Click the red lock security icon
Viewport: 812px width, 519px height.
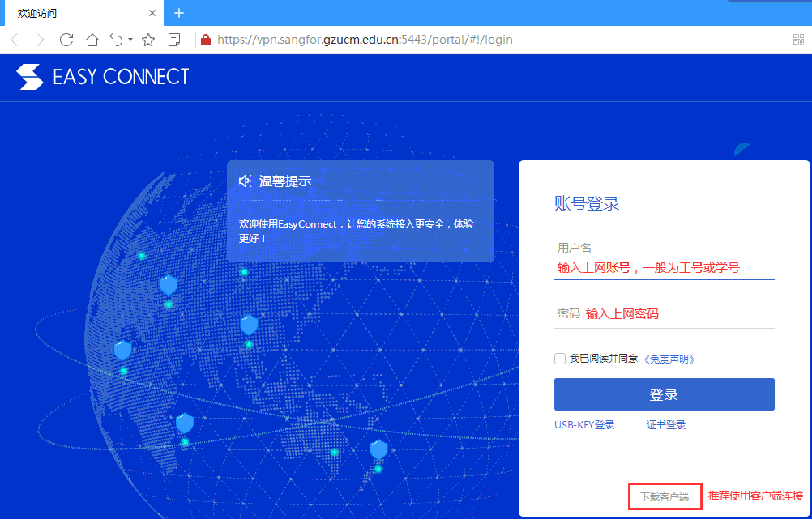(205, 40)
